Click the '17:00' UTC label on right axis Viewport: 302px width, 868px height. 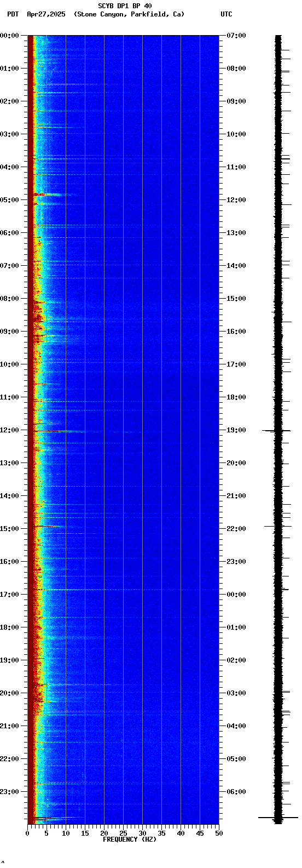[x=236, y=364]
